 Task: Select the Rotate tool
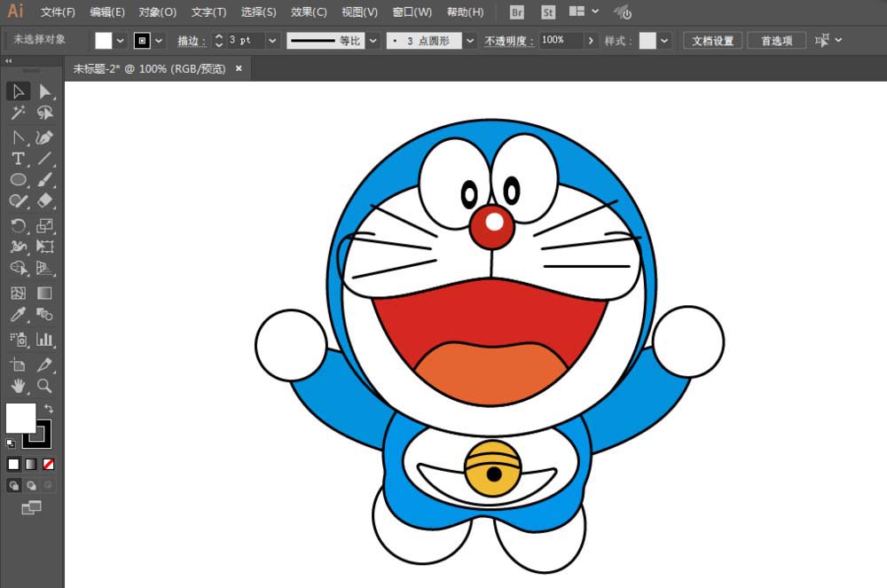coord(18,225)
